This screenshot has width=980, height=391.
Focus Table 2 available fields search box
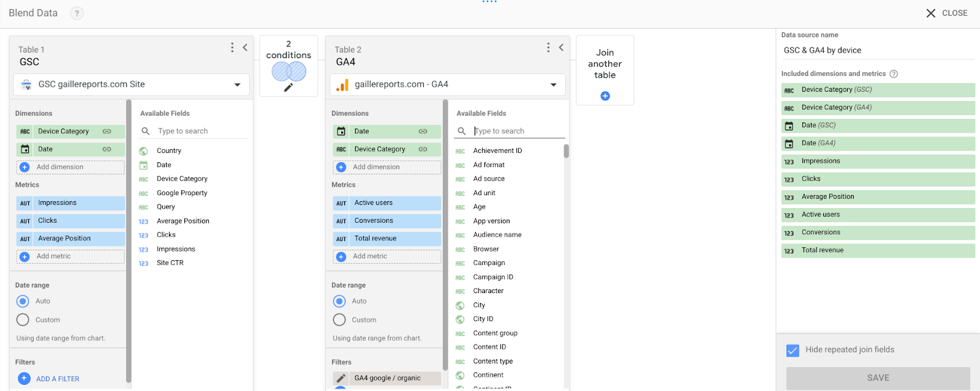[x=518, y=131]
